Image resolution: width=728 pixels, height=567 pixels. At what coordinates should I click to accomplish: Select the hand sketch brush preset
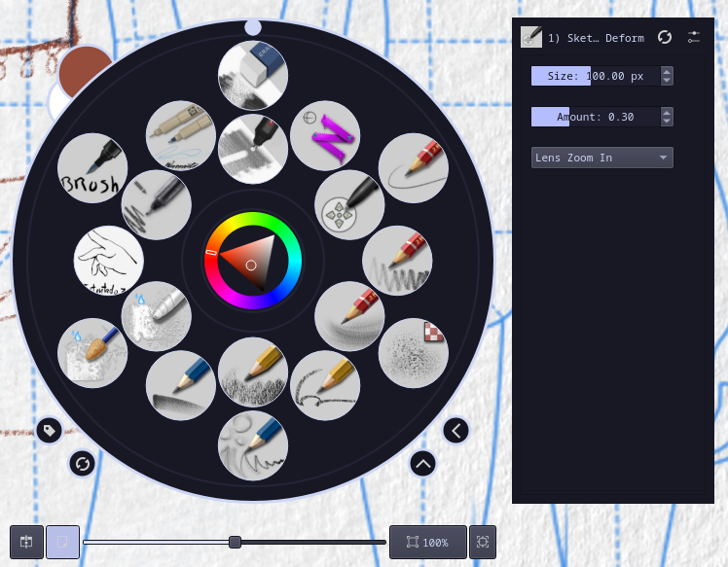coord(109,261)
